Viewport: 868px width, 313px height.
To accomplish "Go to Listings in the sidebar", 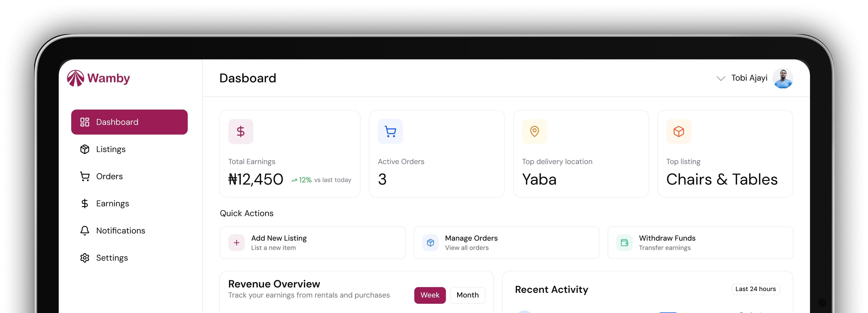I will tap(111, 149).
